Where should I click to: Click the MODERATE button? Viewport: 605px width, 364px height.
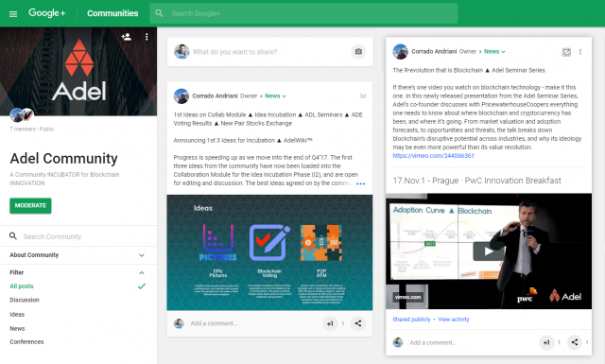[x=30, y=206]
